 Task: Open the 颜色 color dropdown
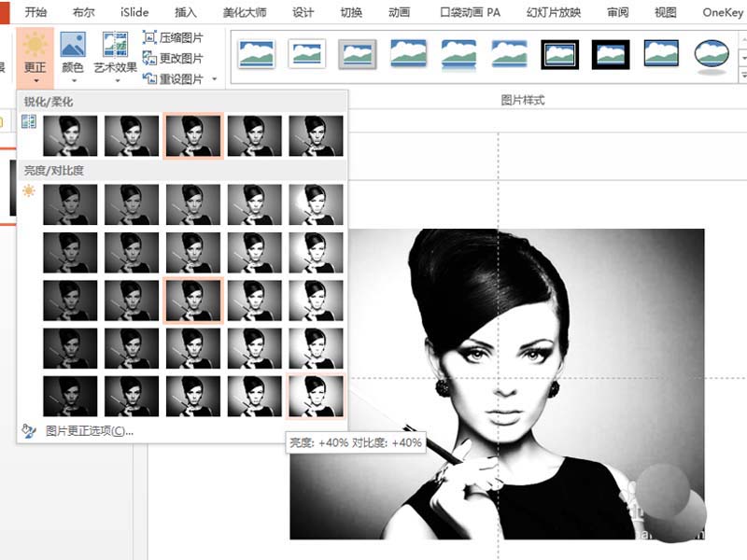[73, 57]
